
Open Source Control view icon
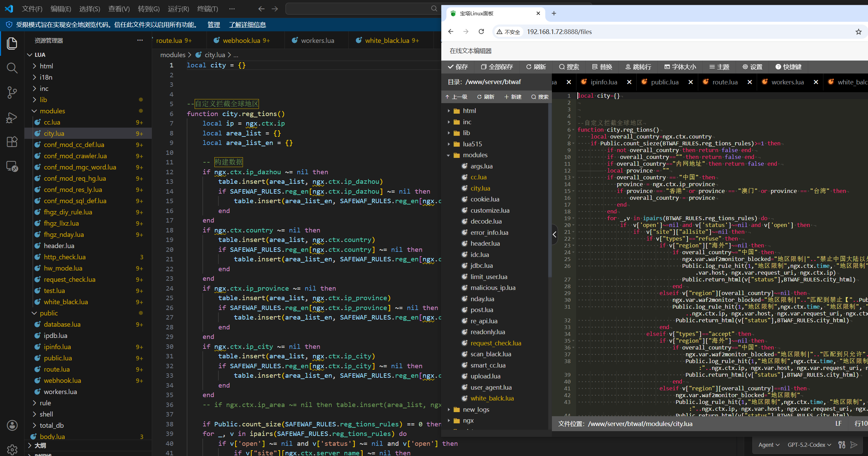[12, 92]
